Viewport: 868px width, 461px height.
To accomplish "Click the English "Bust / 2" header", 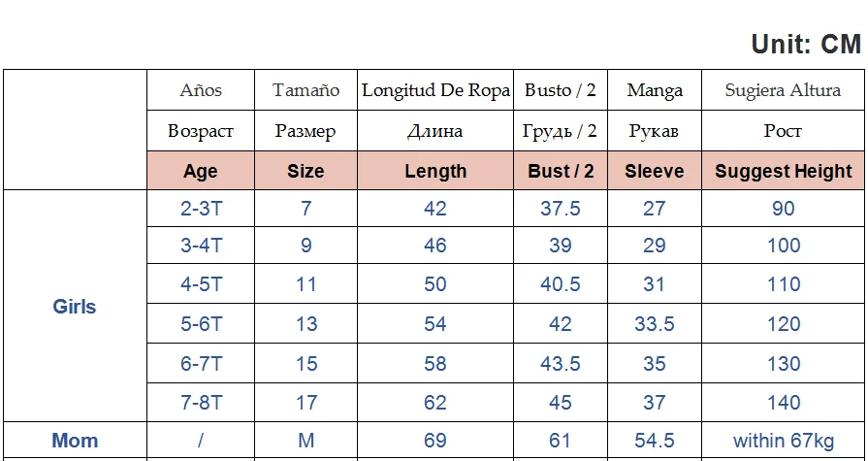I will click(561, 172).
